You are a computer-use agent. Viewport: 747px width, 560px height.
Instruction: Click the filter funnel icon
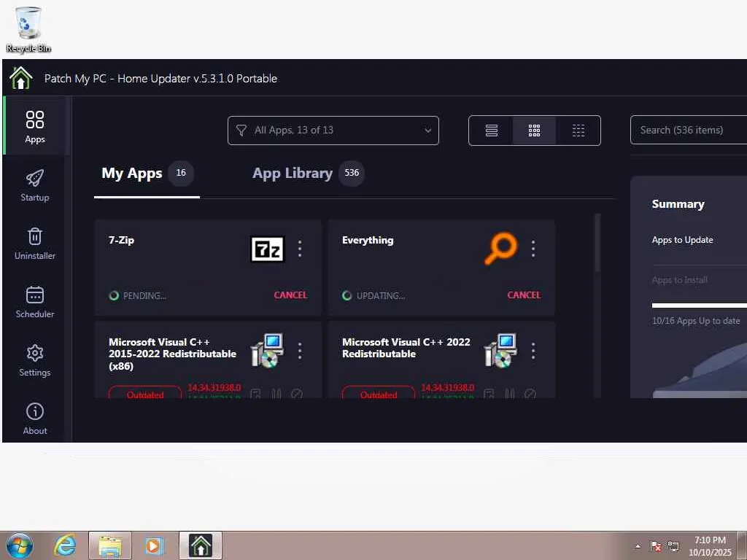pyautogui.click(x=241, y=131)
